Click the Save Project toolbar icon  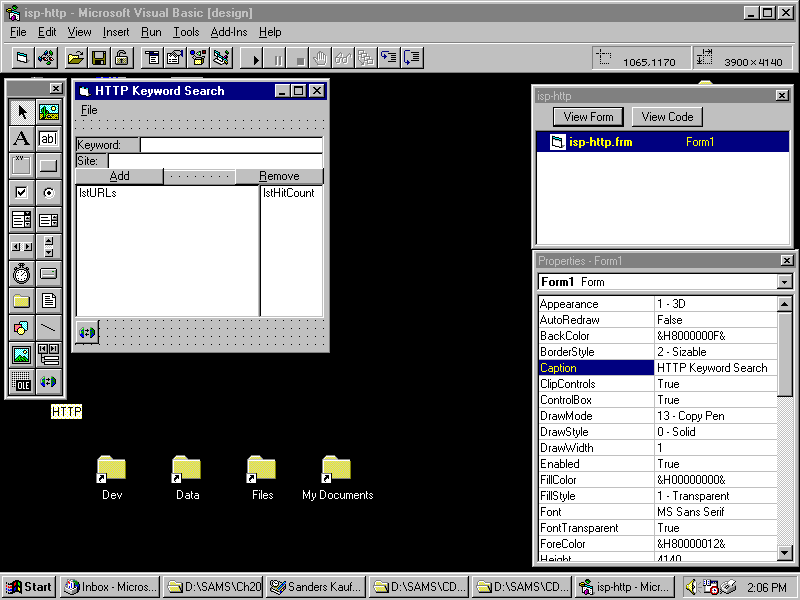(x=99, y=58)
